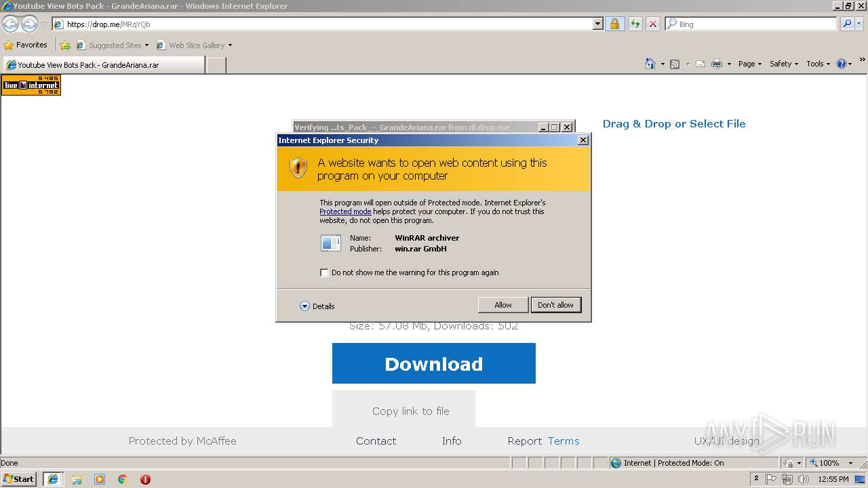
Task: Click the Protected Mode status bar text
Action: coord(673,463)
